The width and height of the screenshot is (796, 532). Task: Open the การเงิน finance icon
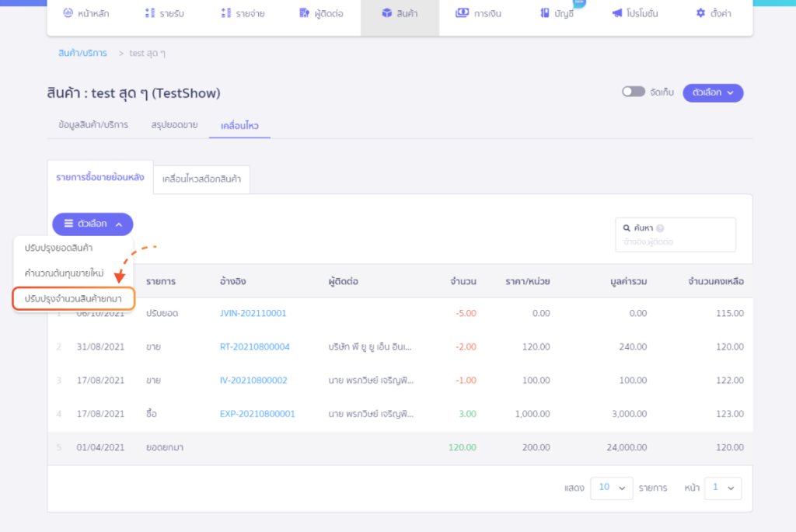[x=462, y=13]
